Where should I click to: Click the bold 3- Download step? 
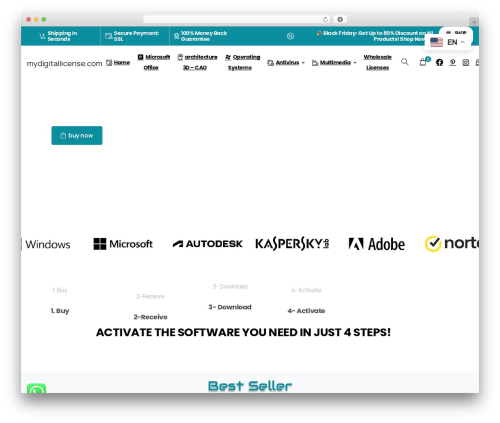pyautogui.click(x=230, y=307)
